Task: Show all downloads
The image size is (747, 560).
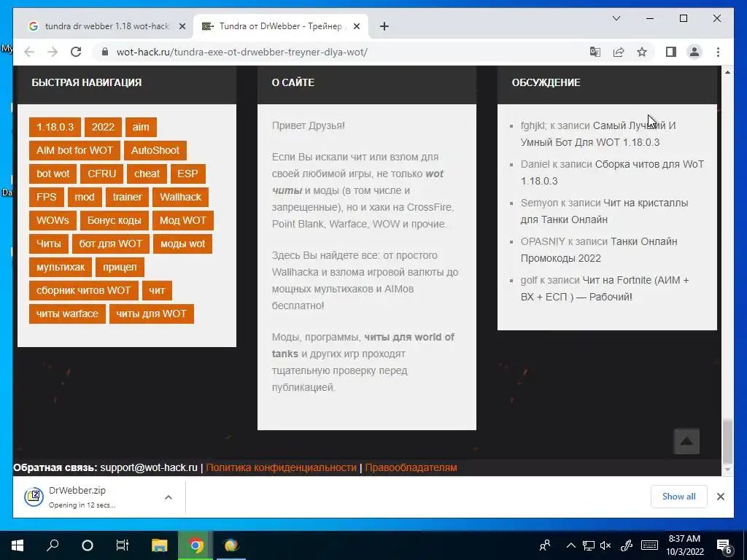Action: [x=679, y=496]
